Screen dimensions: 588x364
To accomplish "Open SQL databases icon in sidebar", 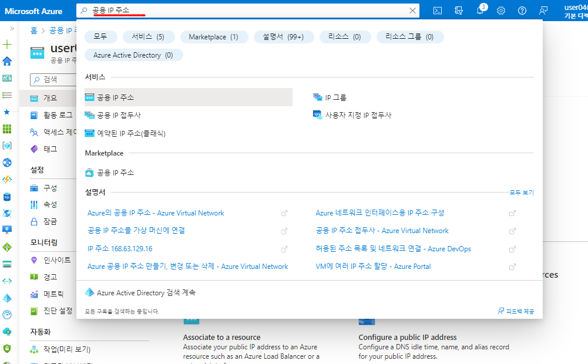I will tap(6, 197).
